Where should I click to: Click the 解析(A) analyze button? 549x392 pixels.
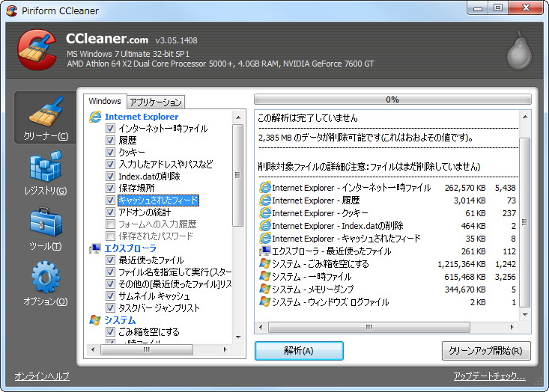pyautogui.click(x=299, y=351)
